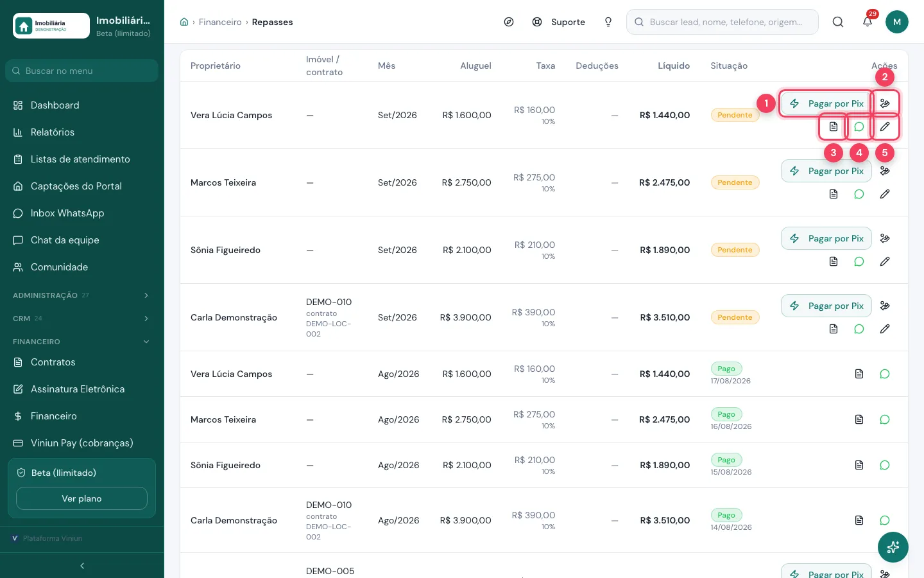Click Pagar por Pix for Vera Lúcia Campos
Screen dimensions: 924x578
pyautogui.click(x=826, y=103)
